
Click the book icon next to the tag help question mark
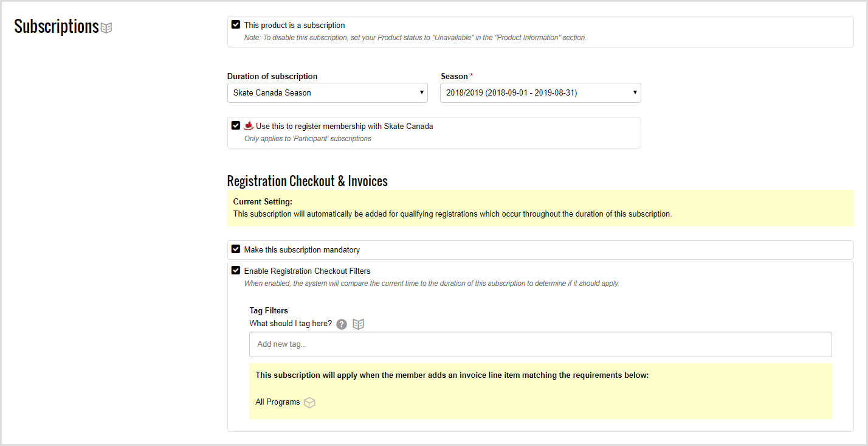pos(359,324)
